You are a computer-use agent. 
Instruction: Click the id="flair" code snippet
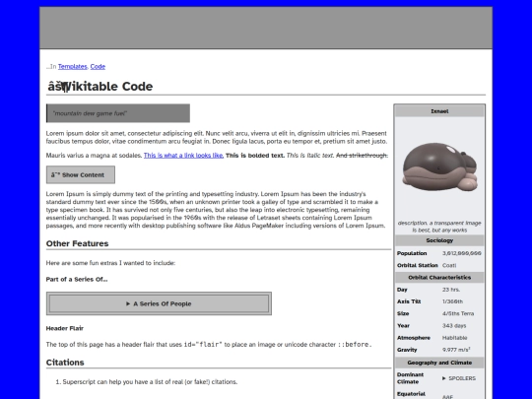pos(203,345)
